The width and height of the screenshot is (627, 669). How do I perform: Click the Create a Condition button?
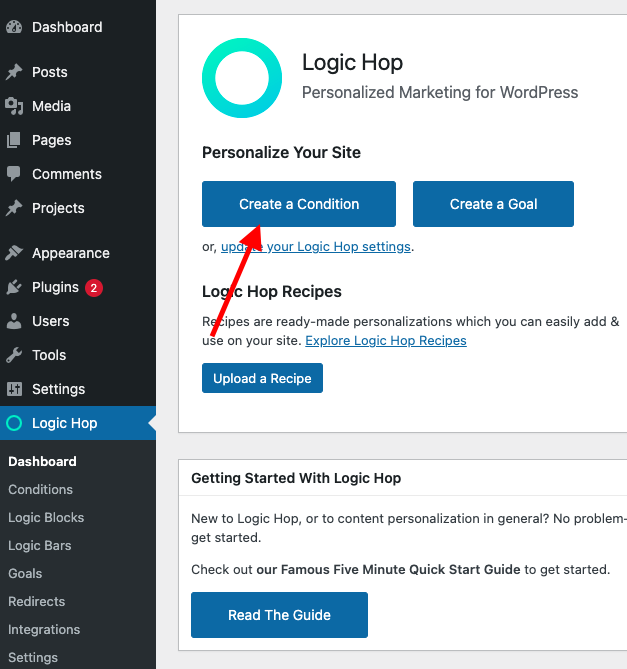click(299, 204)
